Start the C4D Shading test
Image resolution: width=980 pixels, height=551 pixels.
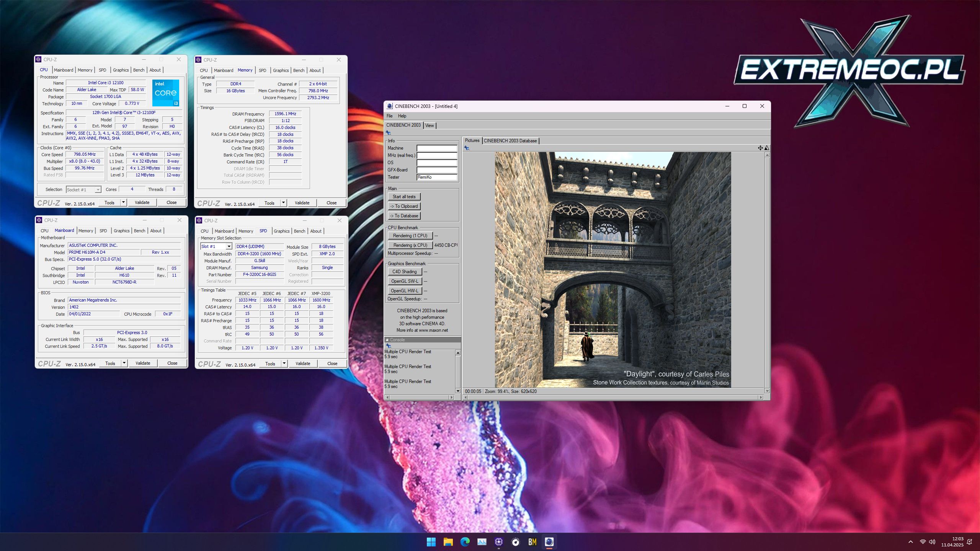(405, 272)
